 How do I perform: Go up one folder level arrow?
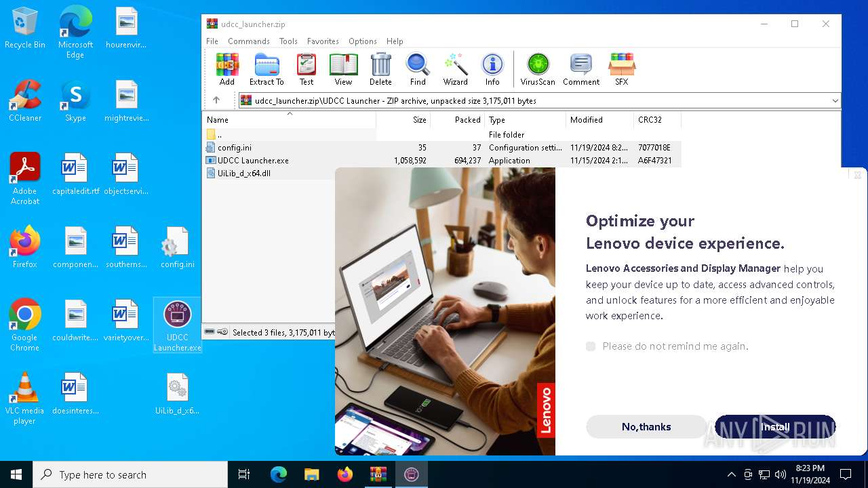[216, 100]
